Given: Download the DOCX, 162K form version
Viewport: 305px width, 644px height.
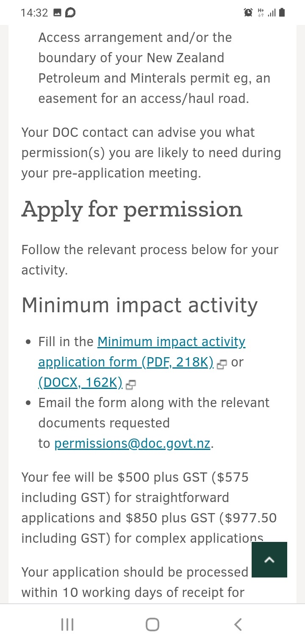Looking at the screenshot, I should click(x=80, y=383).
